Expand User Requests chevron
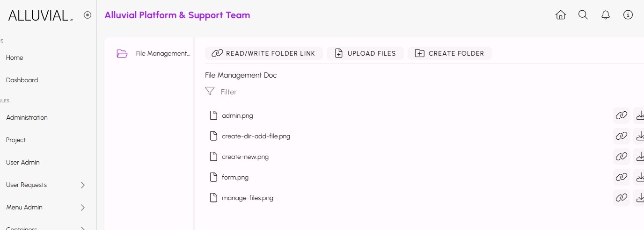 pyautogui.click(x=83, y=185)
